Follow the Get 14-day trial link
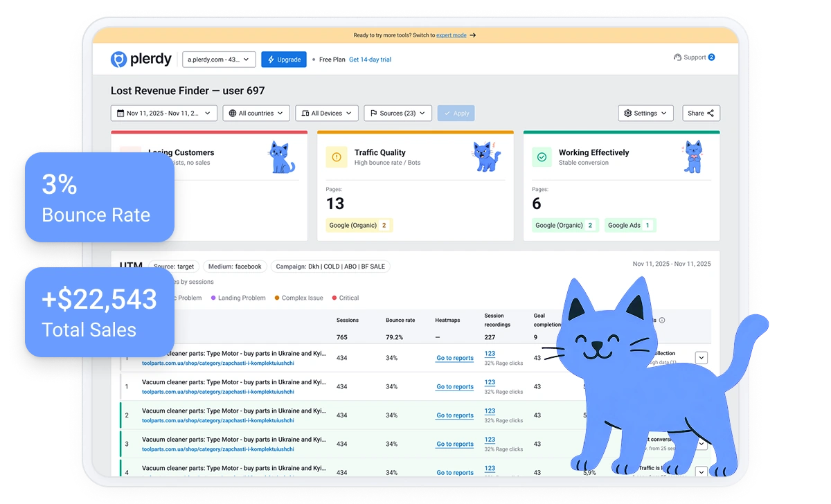Image resolution: width=831 pixels, height=504 pixels. [x=370, y=60]
